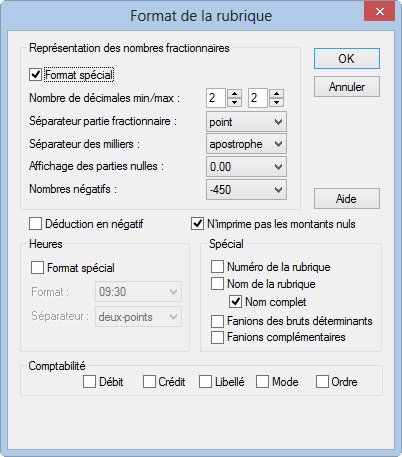Tick the Ordre checkbox in Comptabilité
Image resolution: width=402 pixels, height=457 pixels.
tap(322, 382)
